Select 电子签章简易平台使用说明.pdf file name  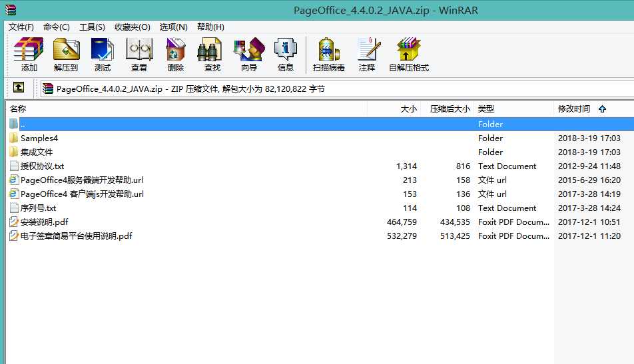pyautogui.click(x=76, y=236)
